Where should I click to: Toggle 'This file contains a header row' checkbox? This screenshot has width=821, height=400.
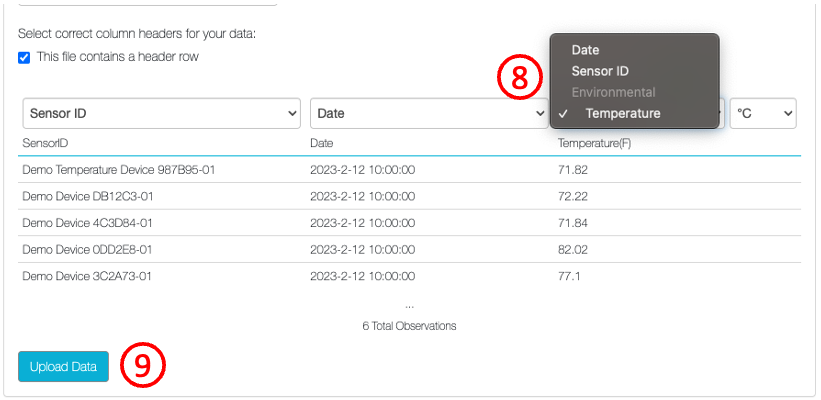coord(24,57)
